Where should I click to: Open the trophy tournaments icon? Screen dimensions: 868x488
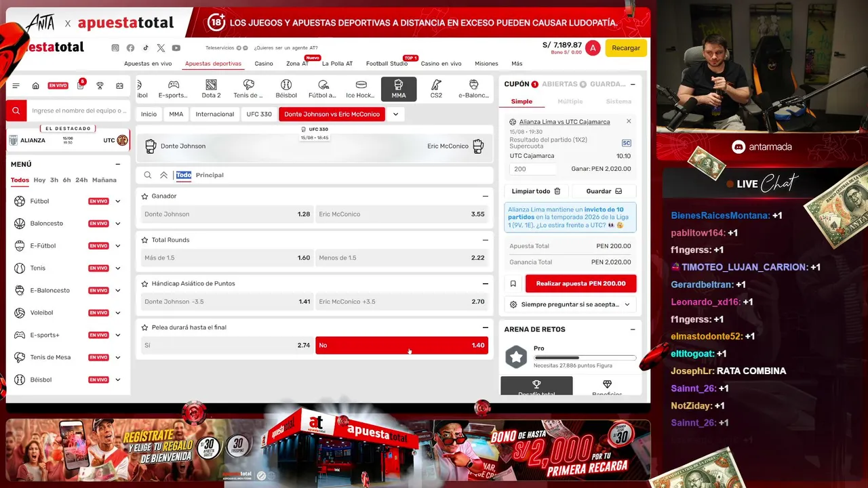(x=100, y=86)
